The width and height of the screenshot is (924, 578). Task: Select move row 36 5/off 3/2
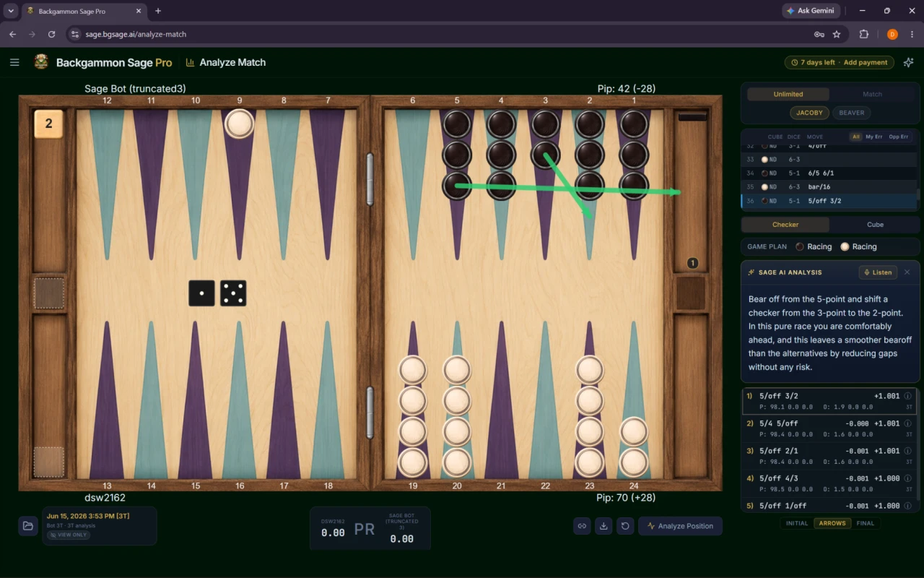828,201
